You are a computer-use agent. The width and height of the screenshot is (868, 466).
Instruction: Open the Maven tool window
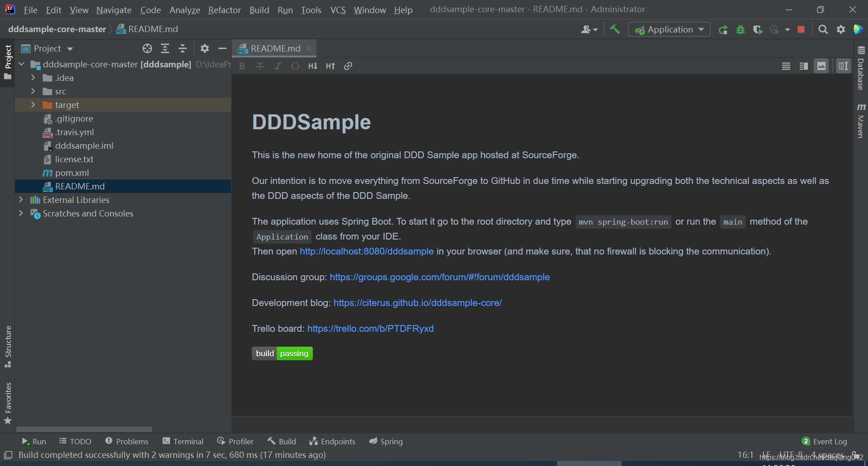(x=861, y=121)
